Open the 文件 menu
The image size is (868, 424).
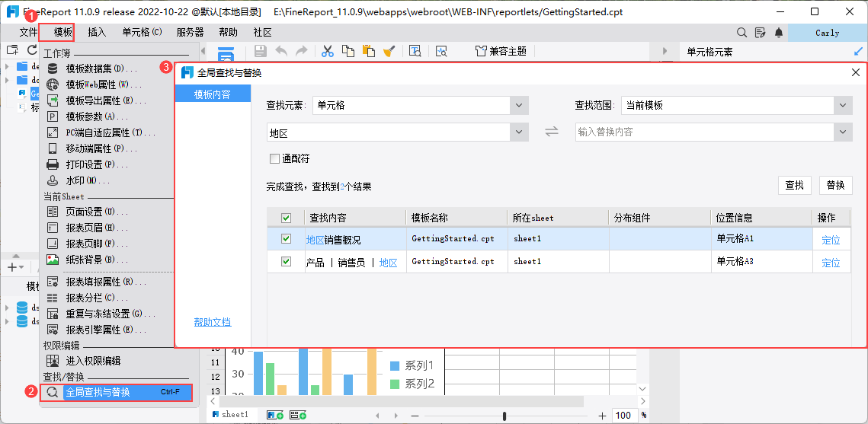click(28, 33)
